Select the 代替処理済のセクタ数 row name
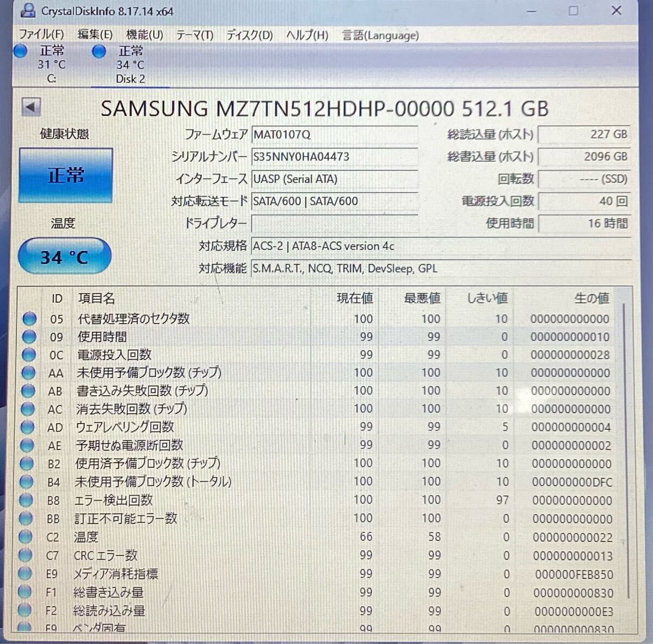653x644 pixels. (x=133, y=318)
